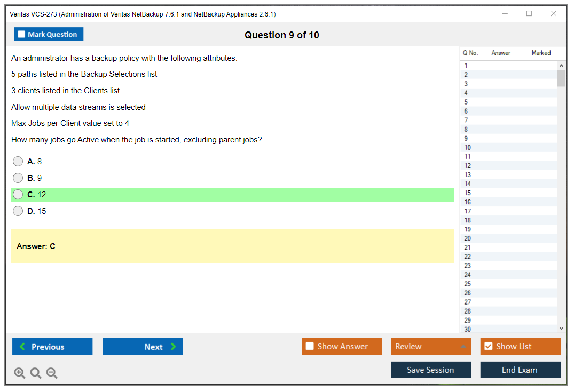This screenshot has width=574, height=392.
Task: Tick the Mark Question checkbox
Action: point(21,34)
